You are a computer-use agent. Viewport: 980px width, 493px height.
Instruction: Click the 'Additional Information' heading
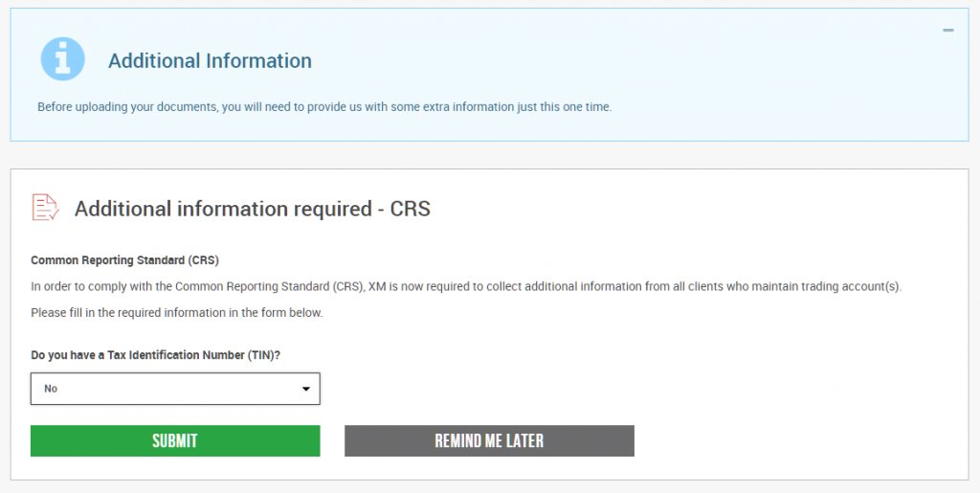tap(210, 60)
